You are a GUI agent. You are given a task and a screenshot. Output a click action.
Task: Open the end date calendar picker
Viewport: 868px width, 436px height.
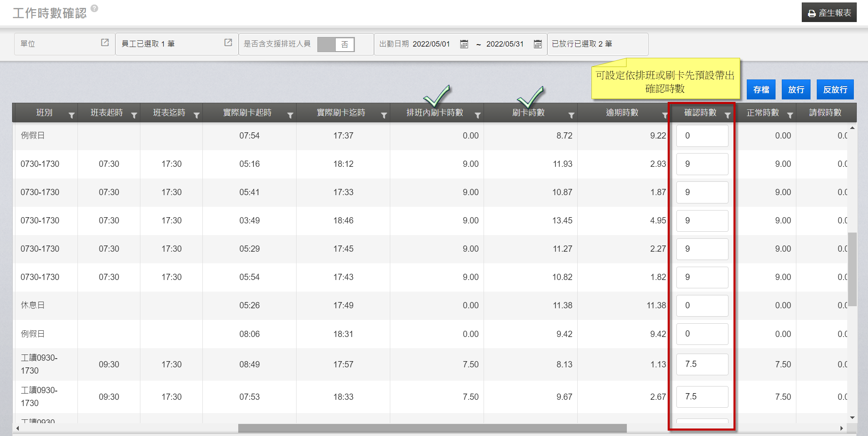[x=538, y=44]
